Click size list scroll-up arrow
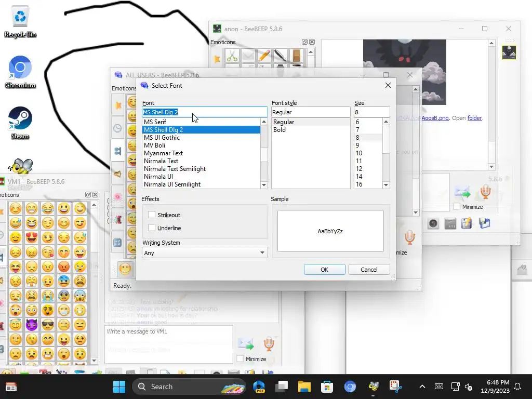This screenshot has width=532, height=399. tap(386, 122)
